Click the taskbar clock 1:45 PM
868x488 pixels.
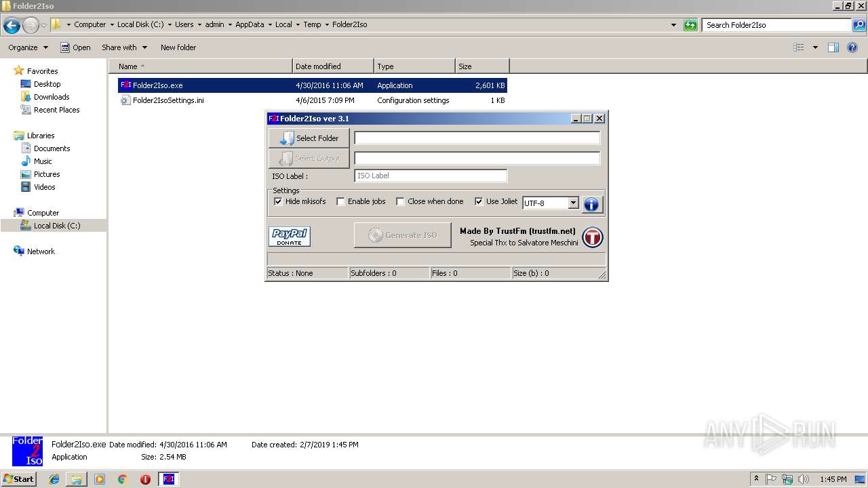point(833,479)
